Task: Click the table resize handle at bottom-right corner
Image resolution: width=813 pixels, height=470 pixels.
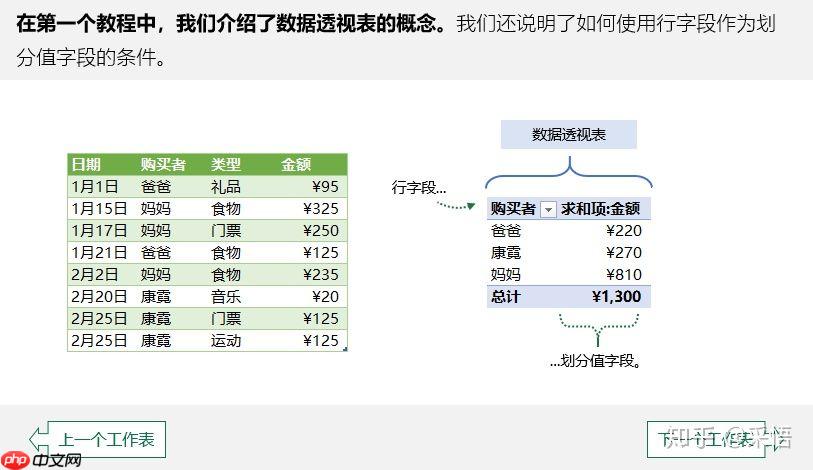Action: tap(345, 349)
